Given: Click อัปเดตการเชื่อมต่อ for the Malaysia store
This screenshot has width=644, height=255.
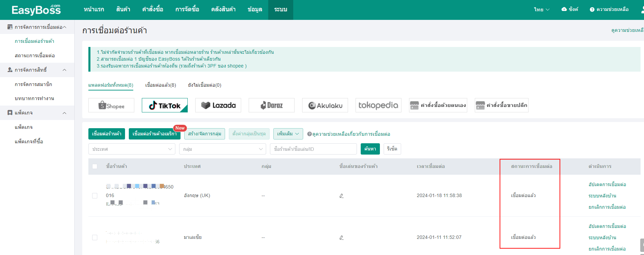Looking at the screenshot, I should [607, 226].
